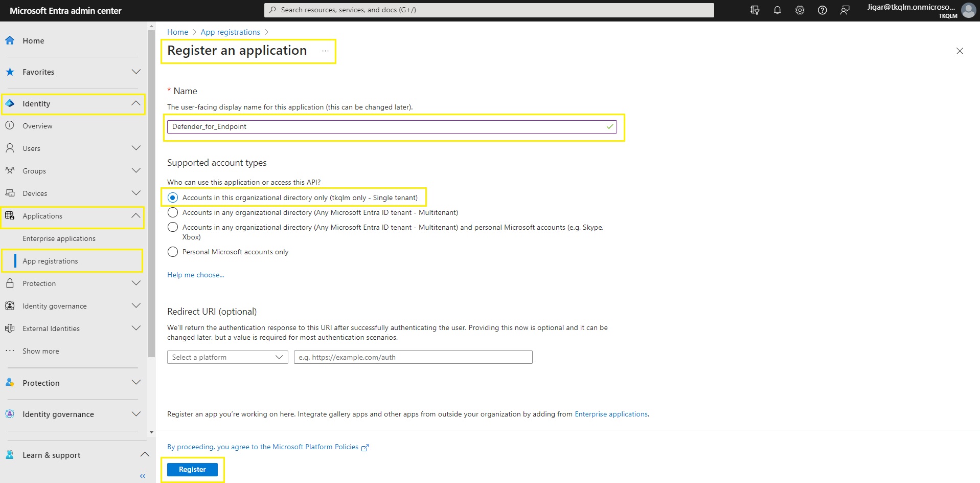This screenshot has width=980, height=483.
Task: Select single tenant account type
Action: coord(173,197)
